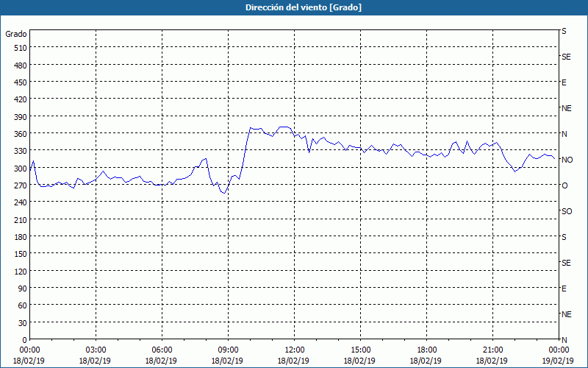This screenshot has height=368, width=588.
Task: Click the 'E' compass label beside 90
Action: pos(564,289)
